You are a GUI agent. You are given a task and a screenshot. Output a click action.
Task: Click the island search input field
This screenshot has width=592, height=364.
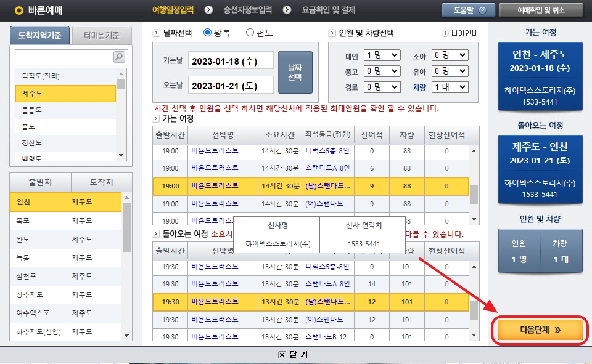(64, 57)
